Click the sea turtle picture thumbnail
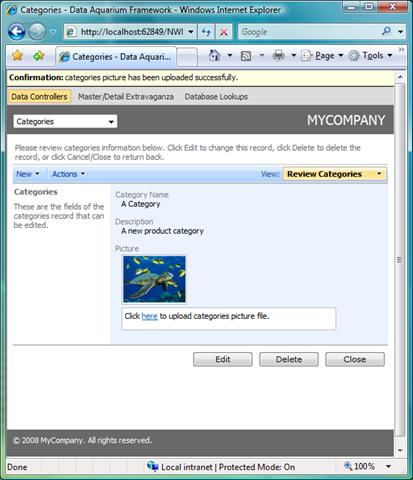Screen dimensions: 413x480 pos(154,279)
